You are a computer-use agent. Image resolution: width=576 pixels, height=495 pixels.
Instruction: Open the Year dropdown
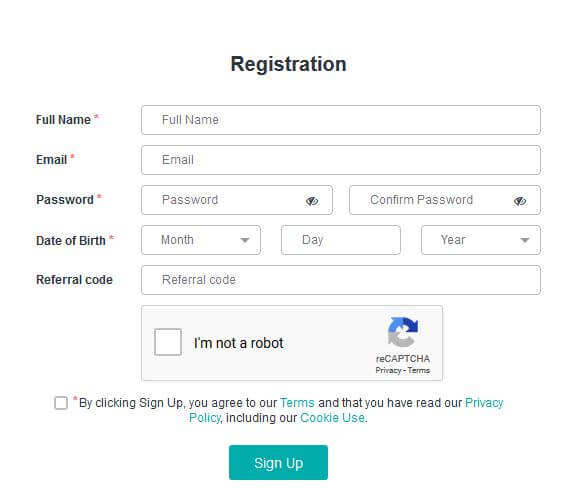(x=481, y=240)
